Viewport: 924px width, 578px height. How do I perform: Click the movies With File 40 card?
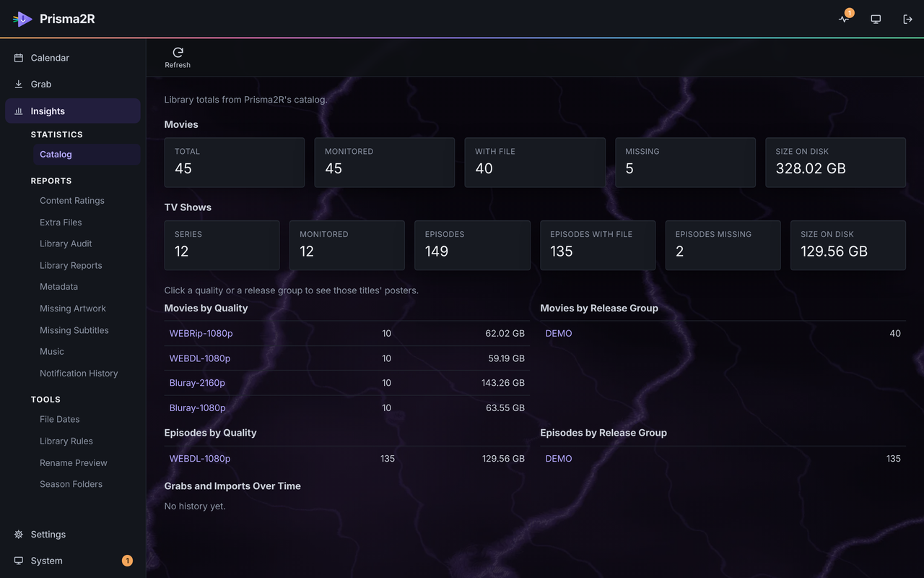pos(535,163)
